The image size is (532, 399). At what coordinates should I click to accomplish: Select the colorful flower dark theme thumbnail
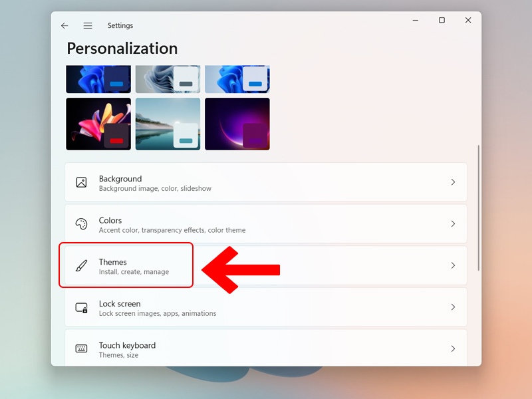(x=98, y=124)
